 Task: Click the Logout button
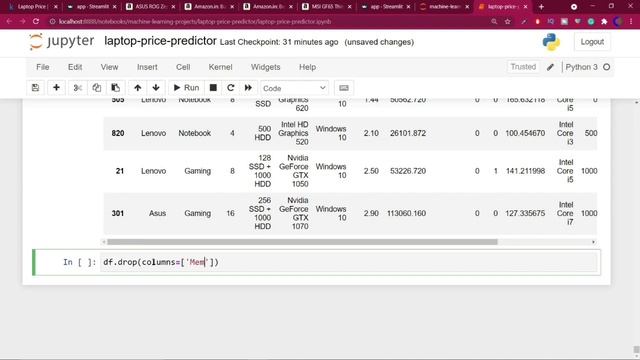coord(592,42)
